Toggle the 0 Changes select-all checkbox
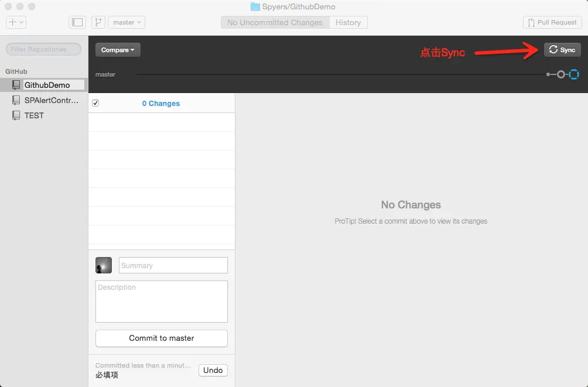Image resolution: width=588 pixels, height=387 pixels. [95, 103]
